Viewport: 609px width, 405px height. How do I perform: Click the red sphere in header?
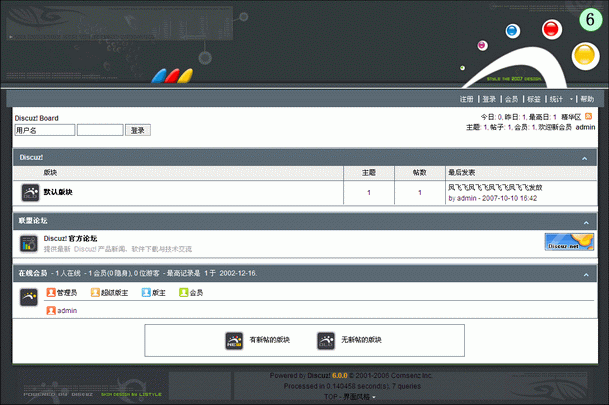551,29
